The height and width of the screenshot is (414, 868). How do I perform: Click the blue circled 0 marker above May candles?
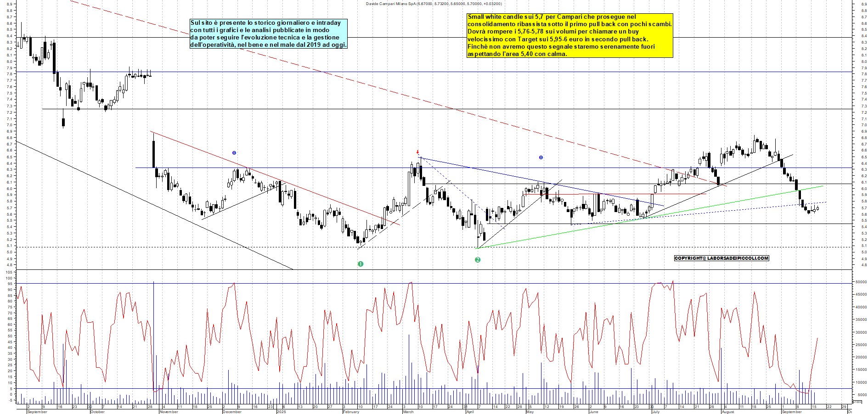(x=541, y=157)
